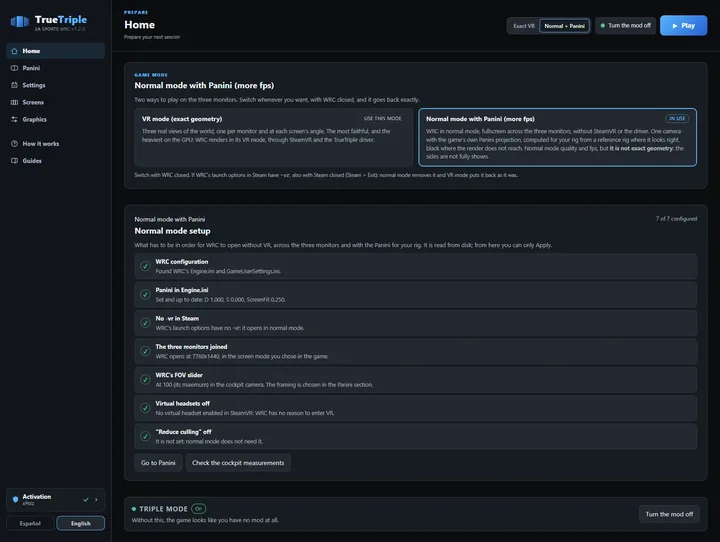
Task: Toggle the header Turn the mod off
Action: (x=625, y=26)
